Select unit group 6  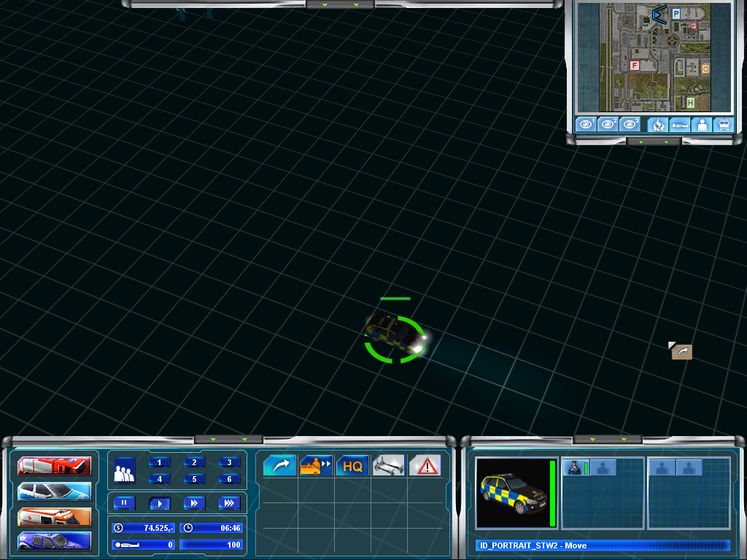click(x=229, y=479)
